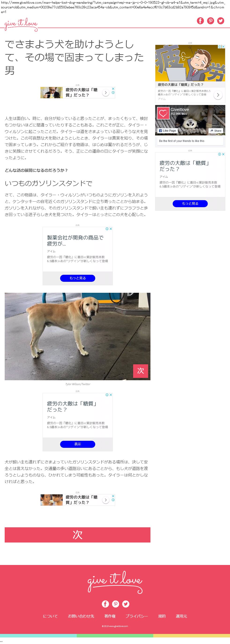Click the large red 次 next-page button
230x644 pixels.
click(77, 535)
